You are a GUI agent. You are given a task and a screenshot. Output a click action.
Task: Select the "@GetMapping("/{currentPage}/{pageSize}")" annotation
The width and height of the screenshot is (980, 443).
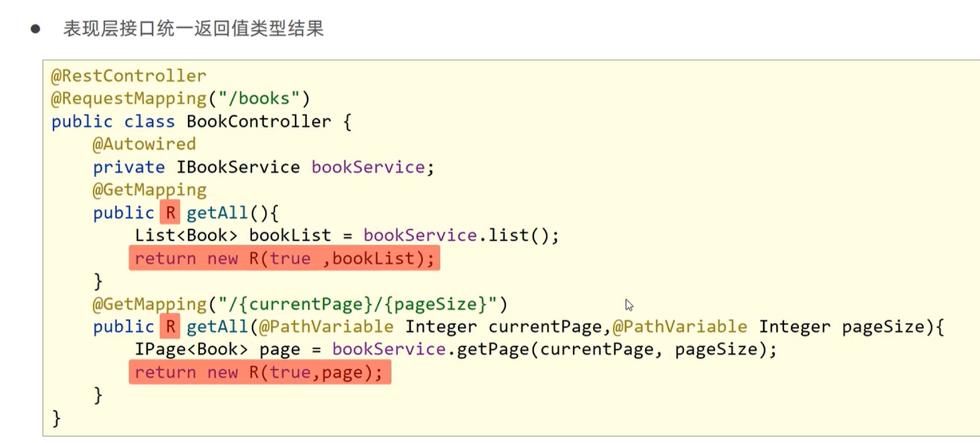pyautogui.click(x=300, y=304)
